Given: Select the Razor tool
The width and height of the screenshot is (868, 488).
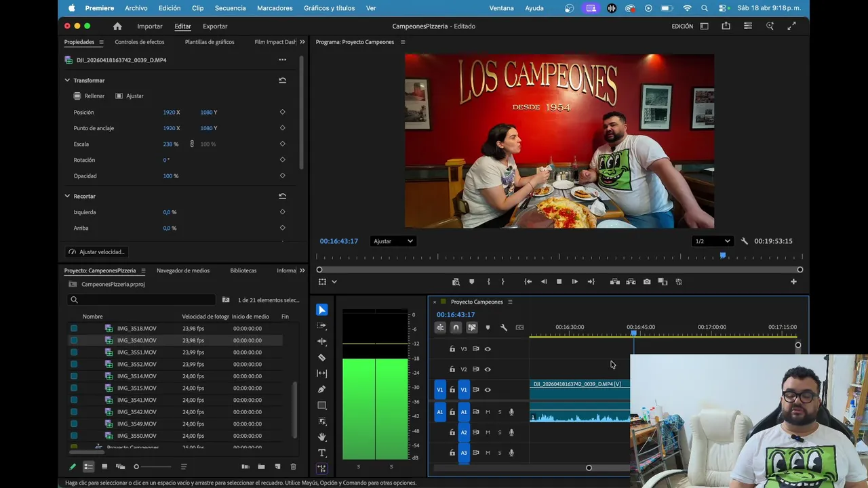Looking at the screenshot, I should pos(321,357).
